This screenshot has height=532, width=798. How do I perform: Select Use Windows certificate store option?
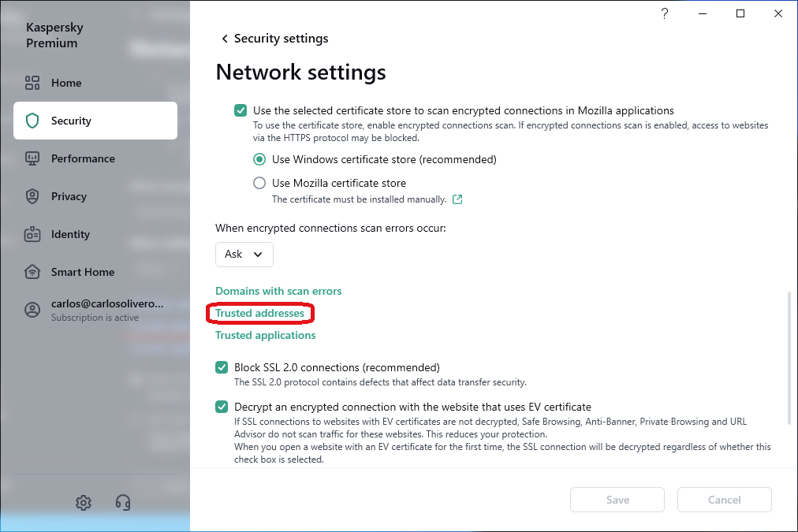(x=259, y=159)
